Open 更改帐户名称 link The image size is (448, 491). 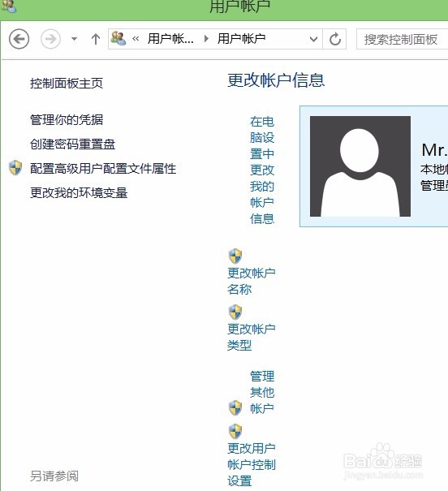pyautogui.click(x=252, y=281)
